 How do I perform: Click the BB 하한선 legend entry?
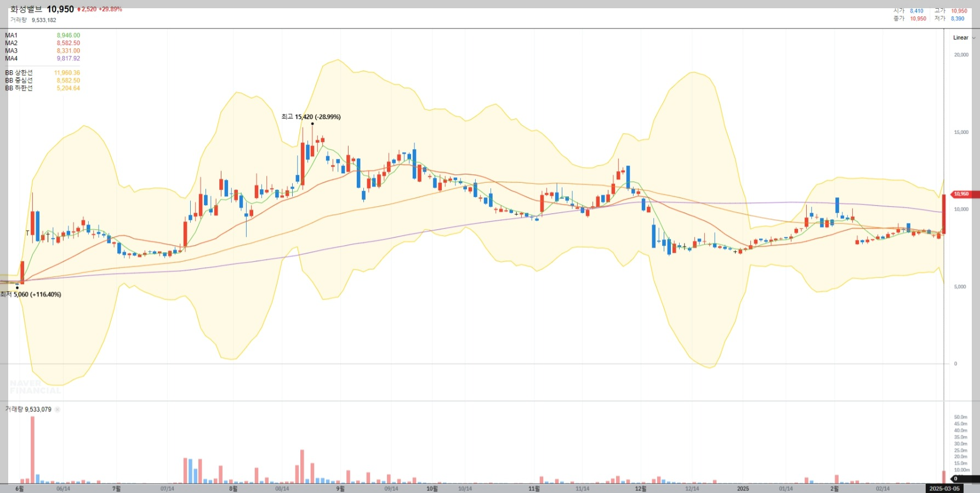(x=42, y=88)
